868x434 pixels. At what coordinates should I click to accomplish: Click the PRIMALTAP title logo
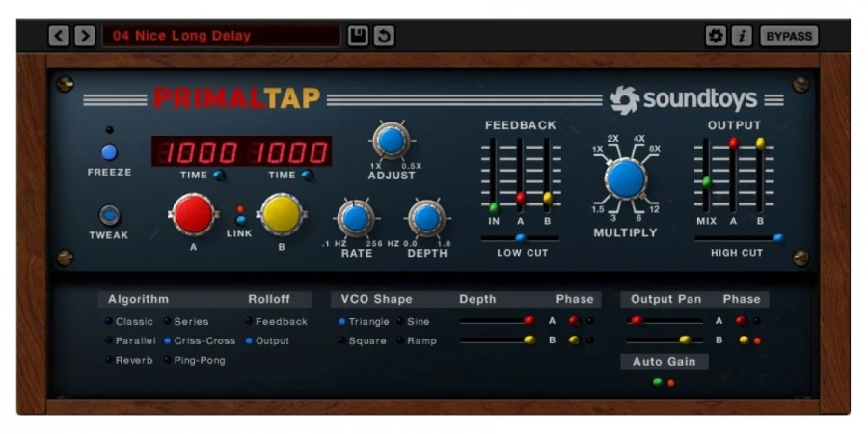coord(236,98)
